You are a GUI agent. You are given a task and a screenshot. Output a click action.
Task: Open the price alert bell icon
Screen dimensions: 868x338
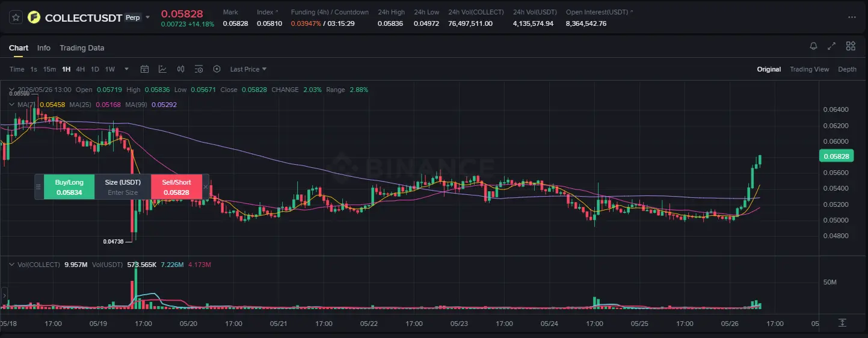coord(813,46)
